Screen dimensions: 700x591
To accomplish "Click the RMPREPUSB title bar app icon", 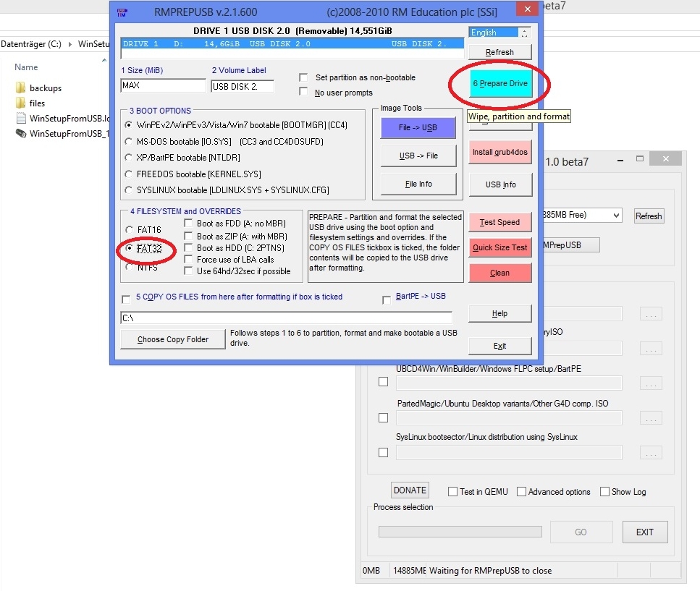I will [x=122, y=12].
